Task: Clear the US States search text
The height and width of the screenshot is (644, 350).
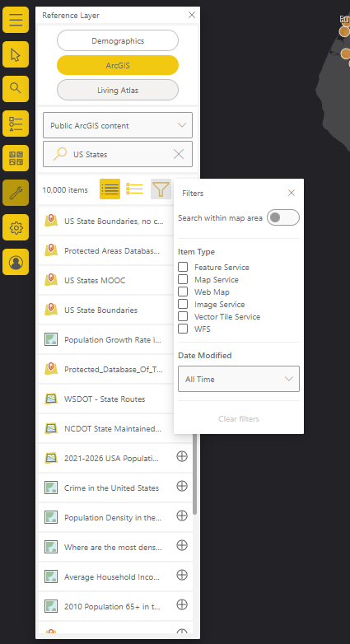Action: click(x=178, y=154)
